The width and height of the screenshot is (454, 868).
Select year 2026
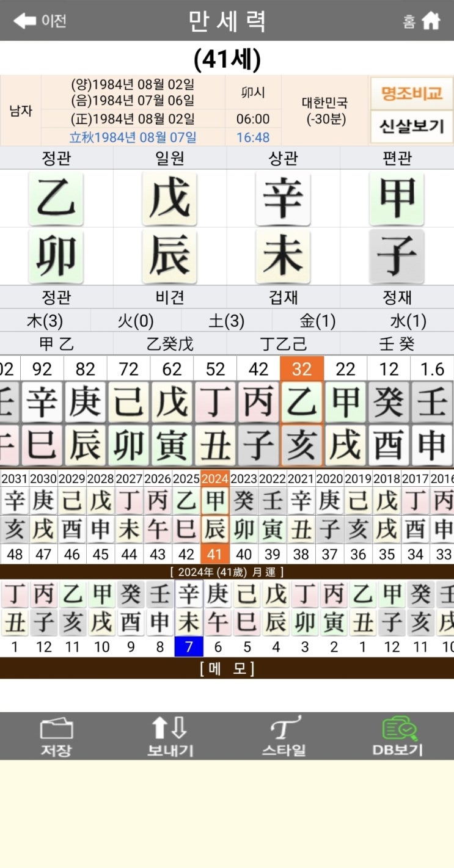(x=158, y=478)
